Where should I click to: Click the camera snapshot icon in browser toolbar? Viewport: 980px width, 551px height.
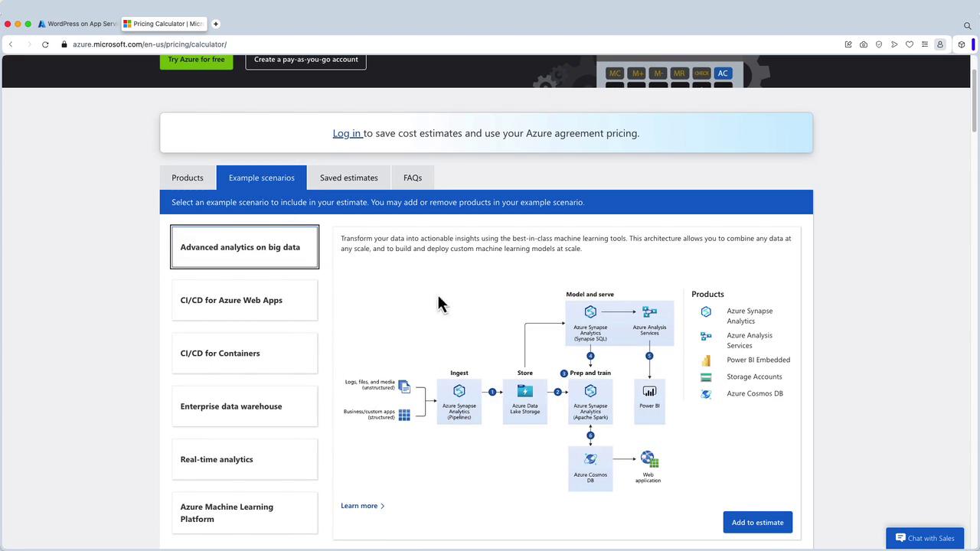(864, 44)
